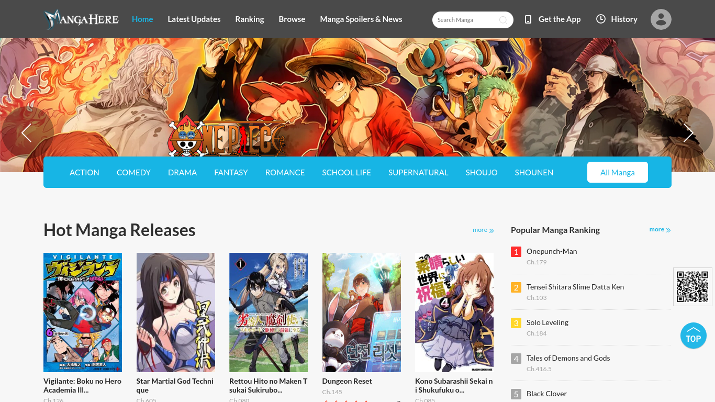Click the TOP scroll-up button

(x=693, y=336)
